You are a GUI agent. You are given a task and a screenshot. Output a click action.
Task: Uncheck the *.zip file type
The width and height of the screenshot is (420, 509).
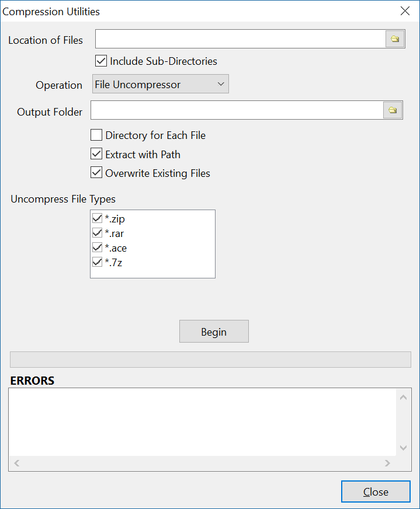[97, 218]
